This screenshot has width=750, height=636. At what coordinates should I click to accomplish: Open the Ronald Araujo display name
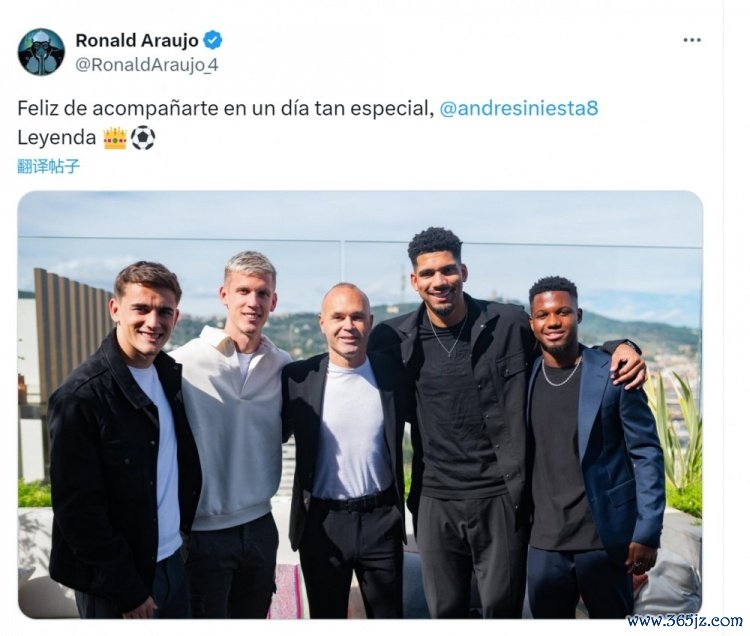pyautogui.click(x=137, y=41)
